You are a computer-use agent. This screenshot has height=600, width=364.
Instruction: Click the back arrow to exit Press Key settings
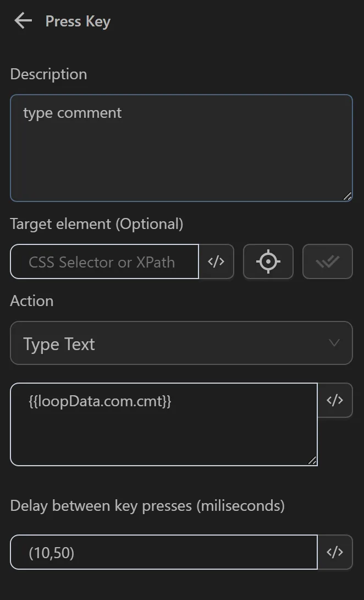(22, 21)
